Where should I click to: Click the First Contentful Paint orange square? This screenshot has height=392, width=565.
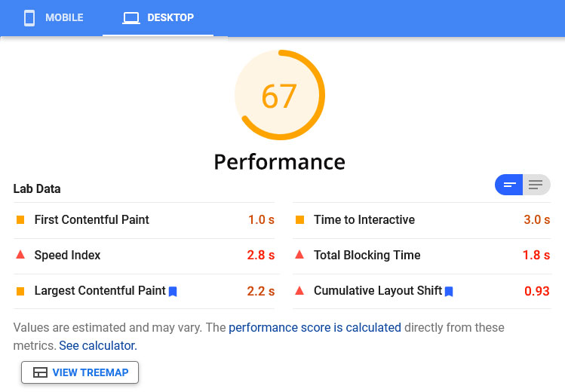20,220
